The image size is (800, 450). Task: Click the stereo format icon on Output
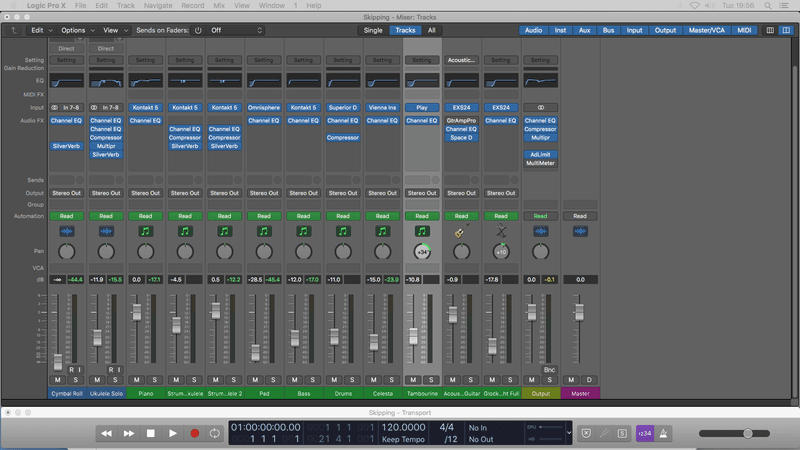point(540,108)
